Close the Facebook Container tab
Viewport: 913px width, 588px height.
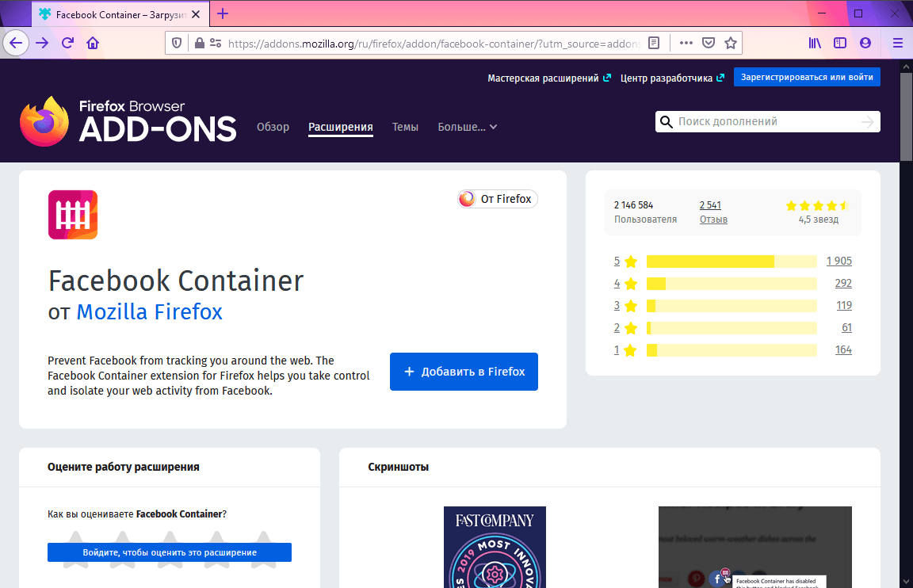(x=197, y=14)
